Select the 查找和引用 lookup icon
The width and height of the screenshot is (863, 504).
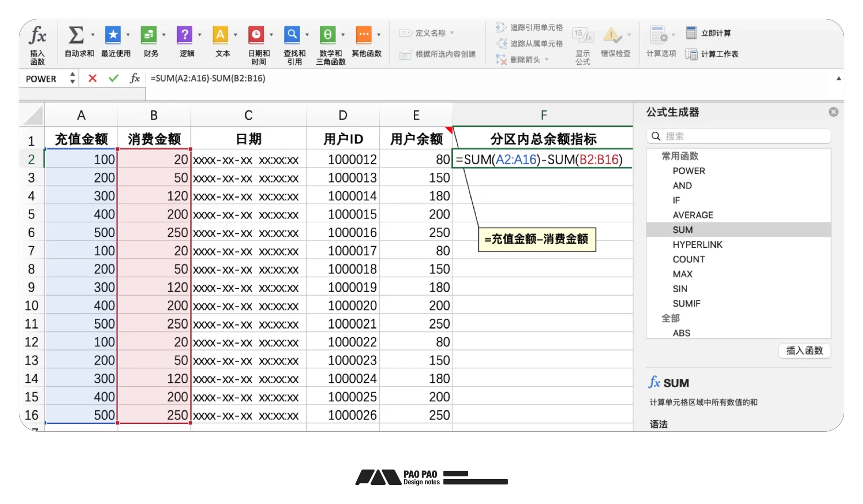(x=293, y=34)
